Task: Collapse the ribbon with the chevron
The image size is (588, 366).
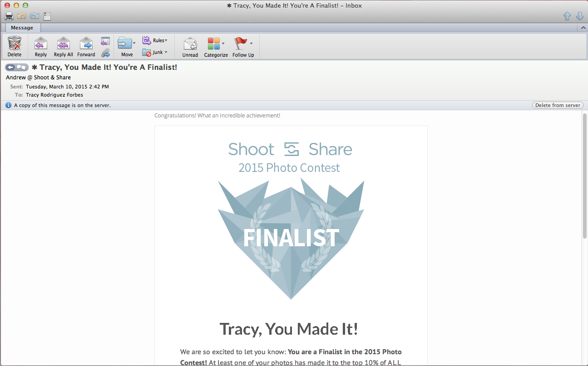Action: tap(583, 28)
